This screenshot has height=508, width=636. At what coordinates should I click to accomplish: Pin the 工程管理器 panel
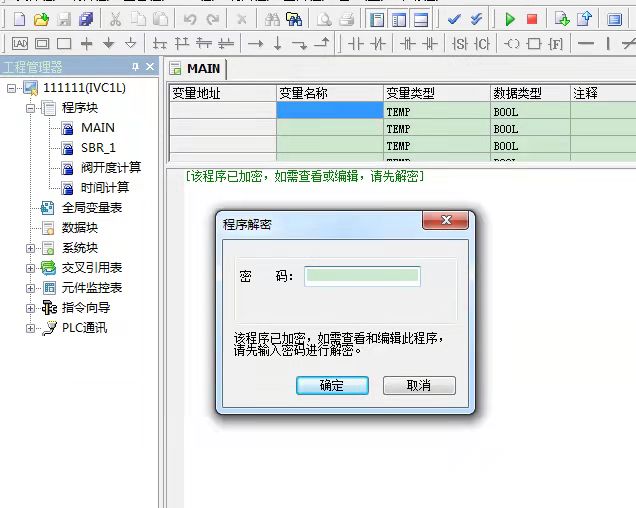click(x=136, y=67)
